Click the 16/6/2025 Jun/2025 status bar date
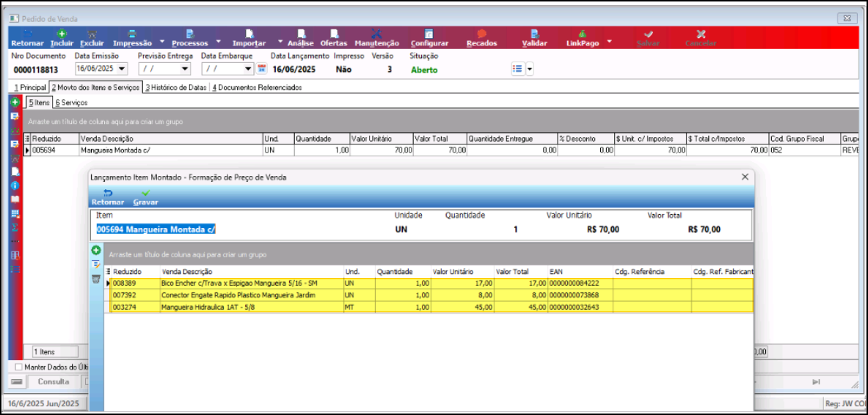Screen dimensions: 868x415 [x=44, y=403]
